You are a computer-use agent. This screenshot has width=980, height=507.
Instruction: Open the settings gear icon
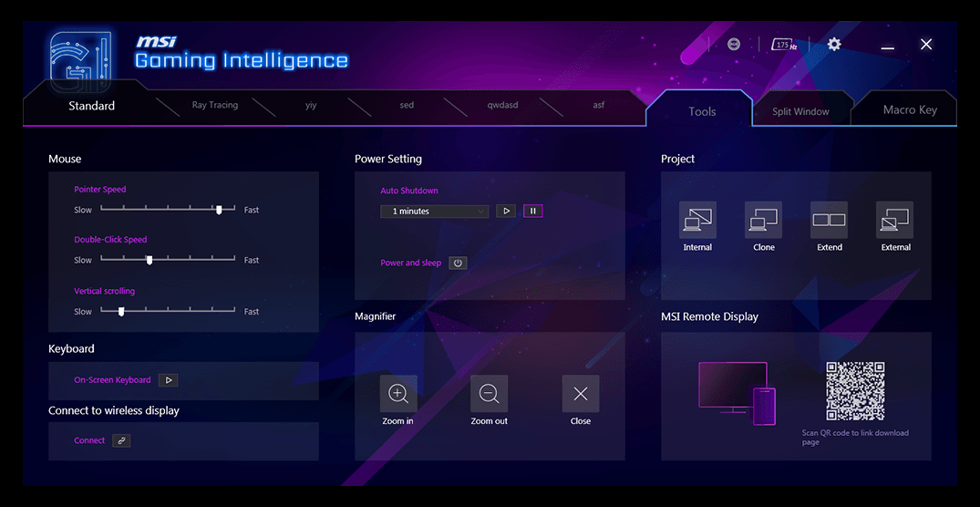[x=834, y=45]
